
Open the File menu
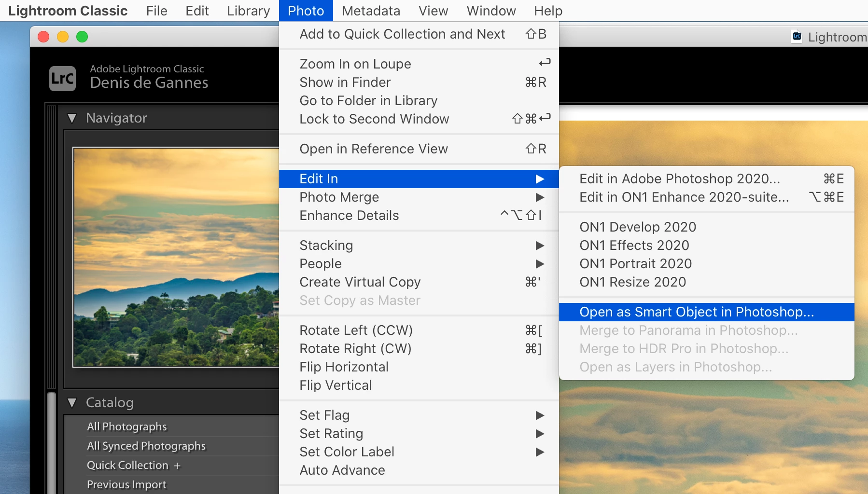point(157,11)
